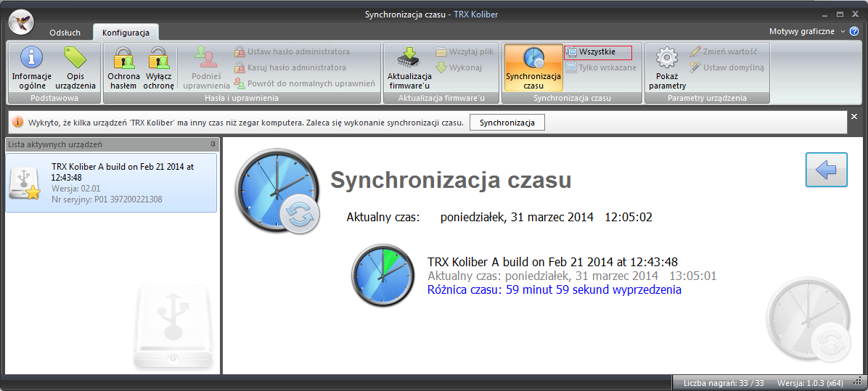This screenshot has height=391, width=868.
Task: Click 'Różnica czasu: 59 minut 59 sekund' text
Action: [x=554, y=289]
